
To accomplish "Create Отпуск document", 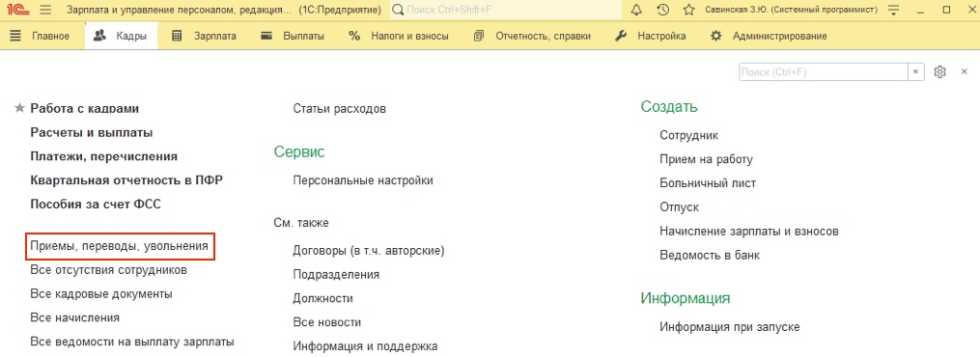I will tap(680, 207).
